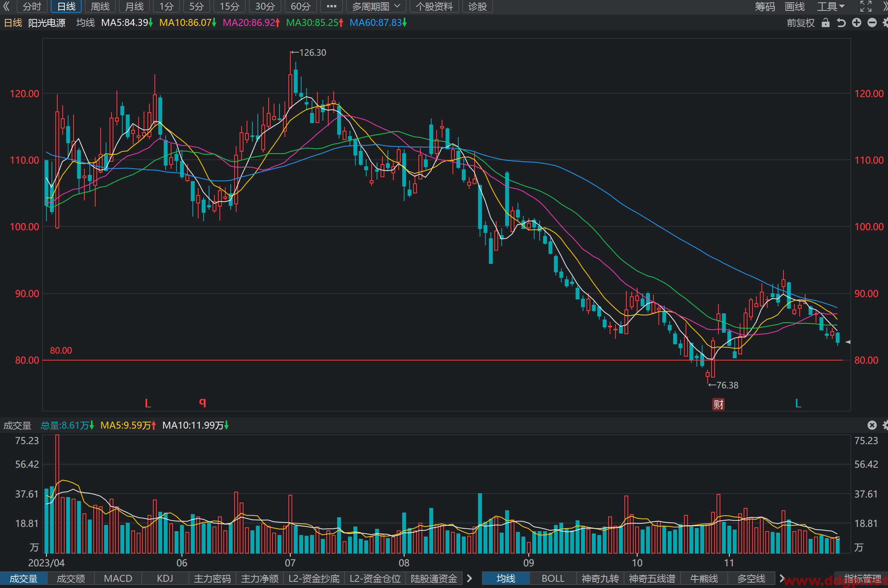This screenshot has height=588, width=888.
Task: Toggle 前复权 price adjustment mode
Action: (801, 23)
